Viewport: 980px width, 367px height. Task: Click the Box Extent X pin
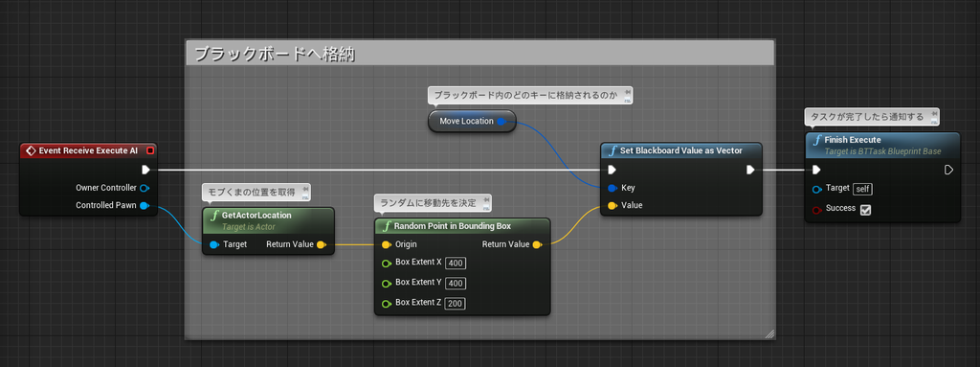click(x=387, y=264)
